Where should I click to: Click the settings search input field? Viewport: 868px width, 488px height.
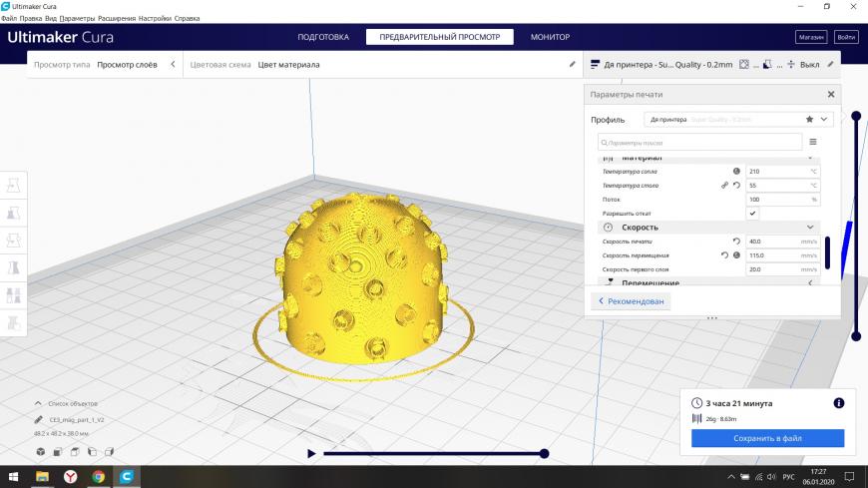click(699, 143)
